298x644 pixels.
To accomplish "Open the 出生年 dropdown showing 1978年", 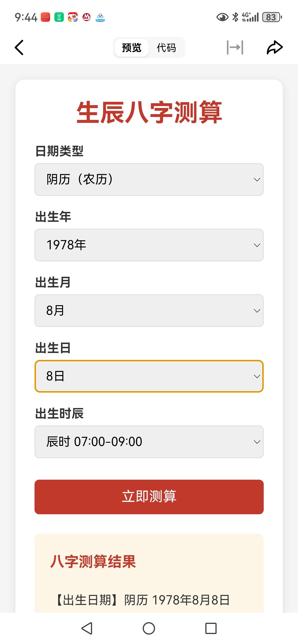I will (149, 245).
